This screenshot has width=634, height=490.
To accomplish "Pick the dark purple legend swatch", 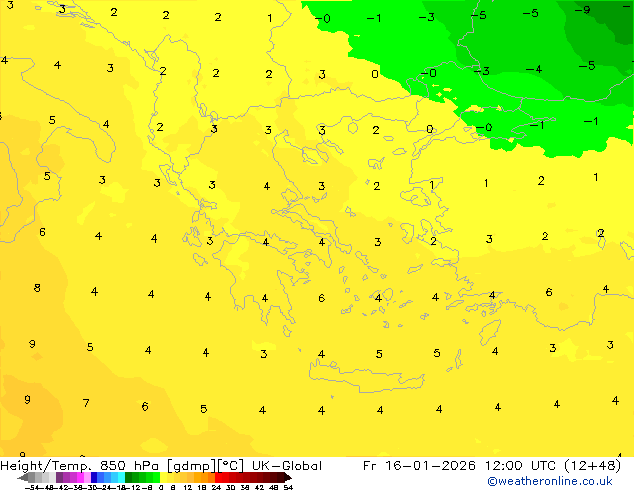I will [59, 478].
